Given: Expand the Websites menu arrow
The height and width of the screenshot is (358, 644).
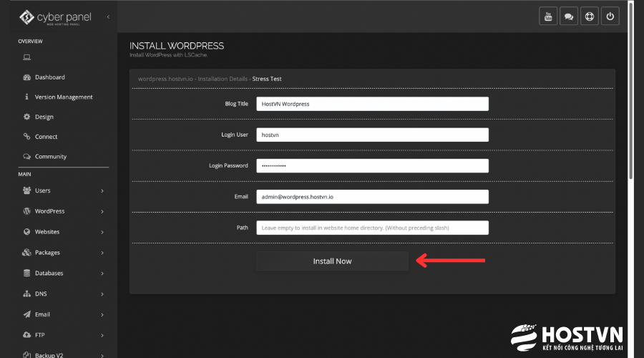Looking at the screenshot, I should 102,232.
